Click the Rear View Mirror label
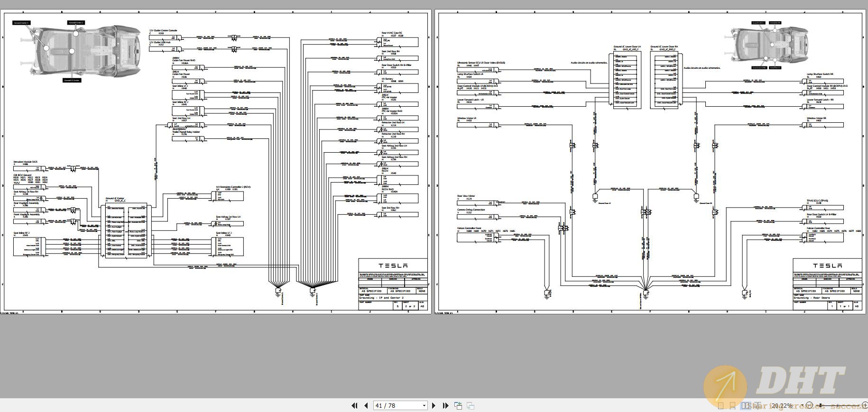 (x=466, y=196)
